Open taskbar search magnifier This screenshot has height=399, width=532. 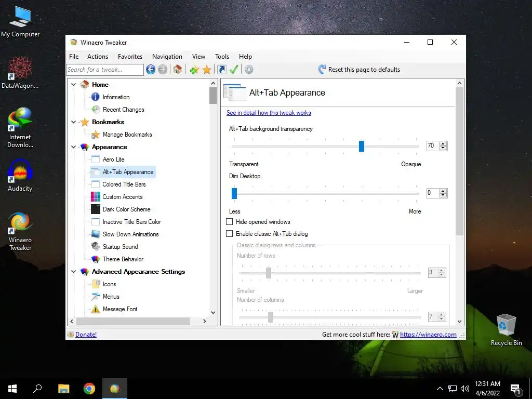37,389
